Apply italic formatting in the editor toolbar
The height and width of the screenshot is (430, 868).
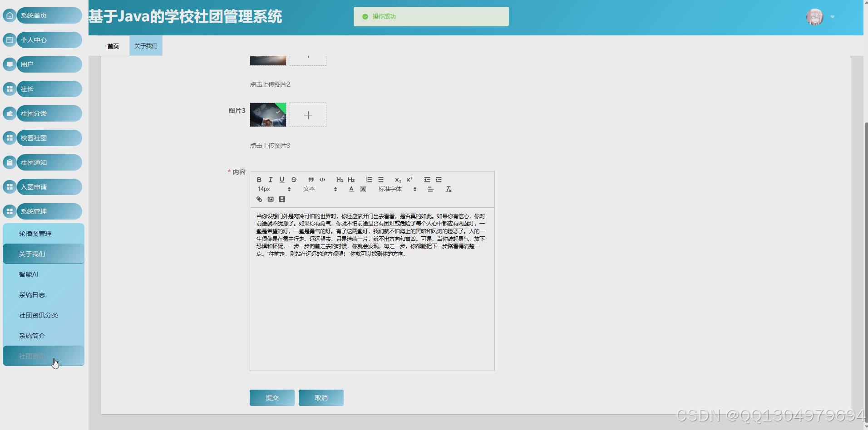(271, 180)
